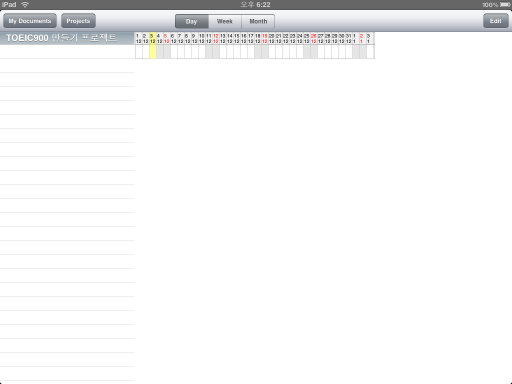Click the red day 2 header of next month
This screenshot has width=512, height=384.
[363, 38]
